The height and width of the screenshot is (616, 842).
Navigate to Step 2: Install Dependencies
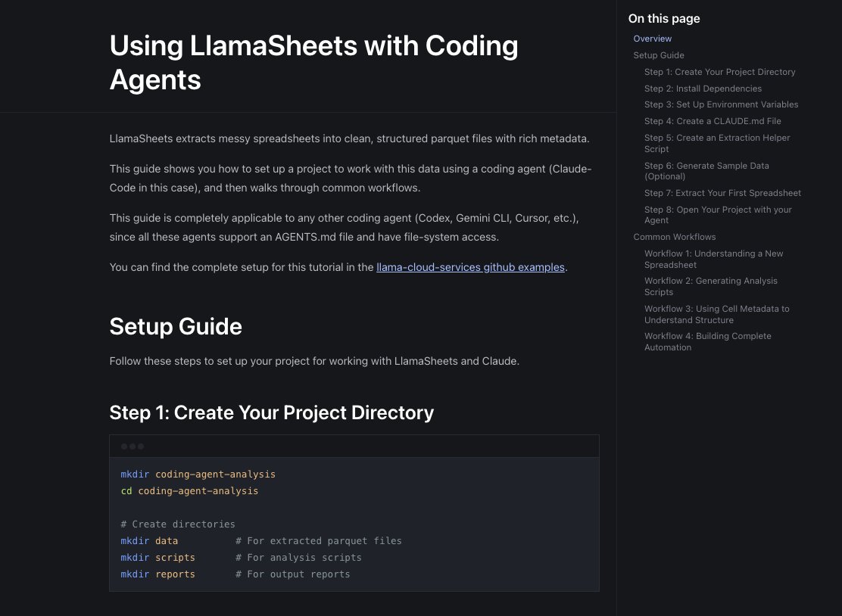tap(703, 89)
